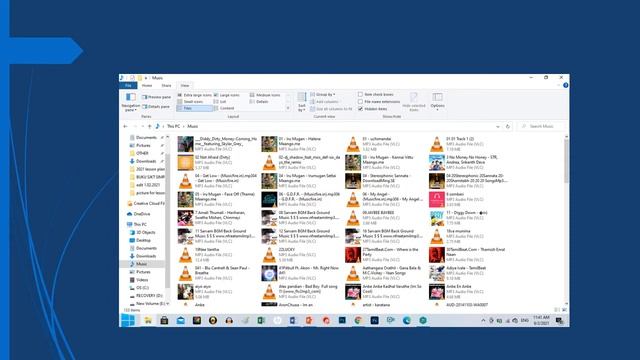Click the navigation pane scrollbar

[x=167, y=220]
